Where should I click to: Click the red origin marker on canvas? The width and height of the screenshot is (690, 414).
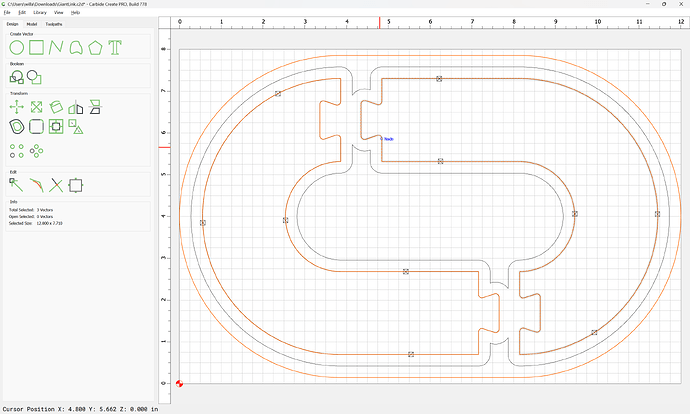tap(179, 384)
